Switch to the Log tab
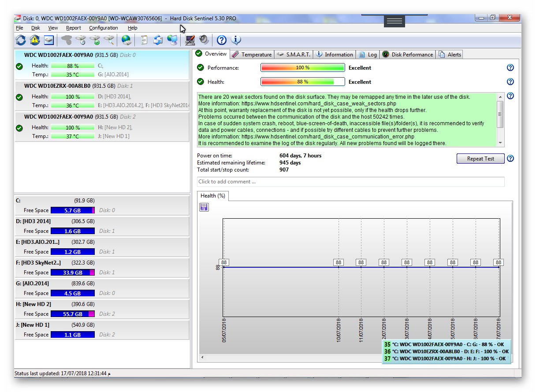 click(x=368, y=55)
